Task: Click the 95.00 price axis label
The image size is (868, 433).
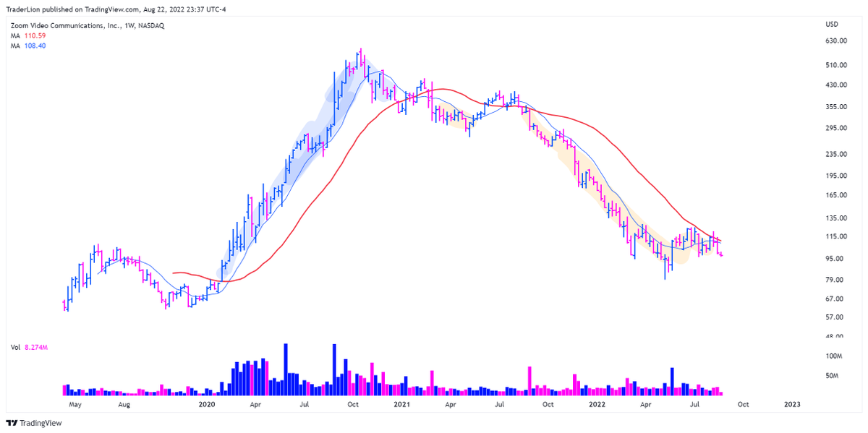Action: pos(835,259)
